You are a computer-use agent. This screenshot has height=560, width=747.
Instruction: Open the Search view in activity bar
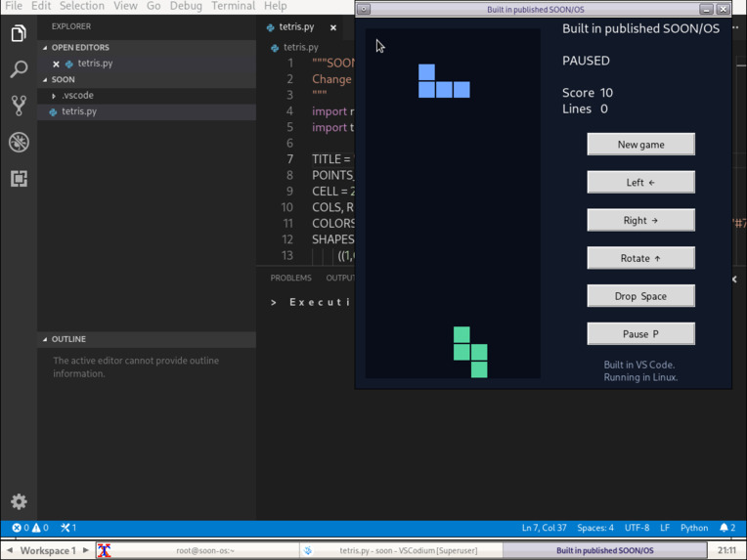pyautogui.click(x=19, y=69)
